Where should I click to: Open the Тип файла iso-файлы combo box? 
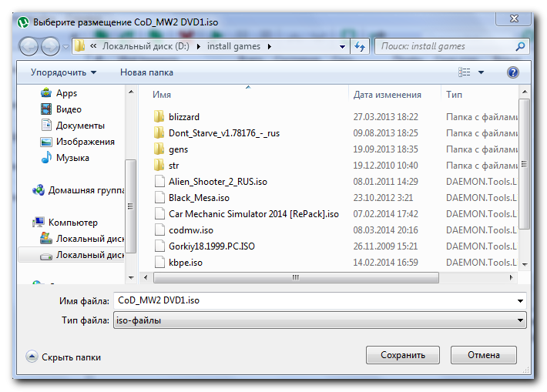click(x=320, y=320)
